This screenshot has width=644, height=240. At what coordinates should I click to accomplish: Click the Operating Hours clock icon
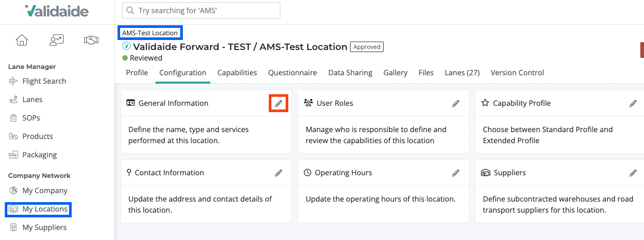pyautogui.click(x=308, y=173)
